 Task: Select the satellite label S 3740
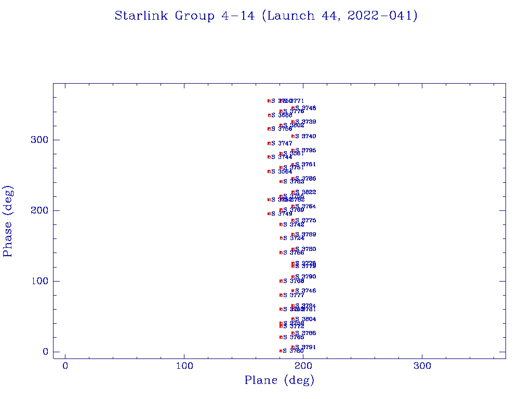tap(305, 136)
